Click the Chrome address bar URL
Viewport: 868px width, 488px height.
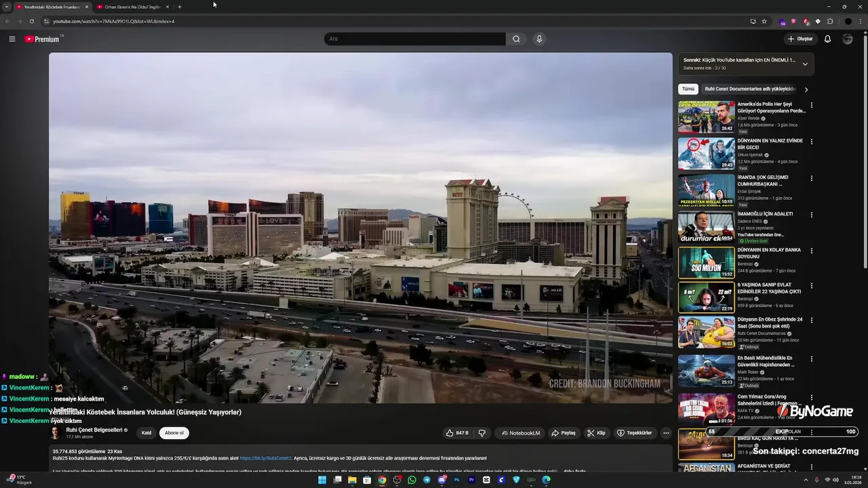tap(114, 21)
